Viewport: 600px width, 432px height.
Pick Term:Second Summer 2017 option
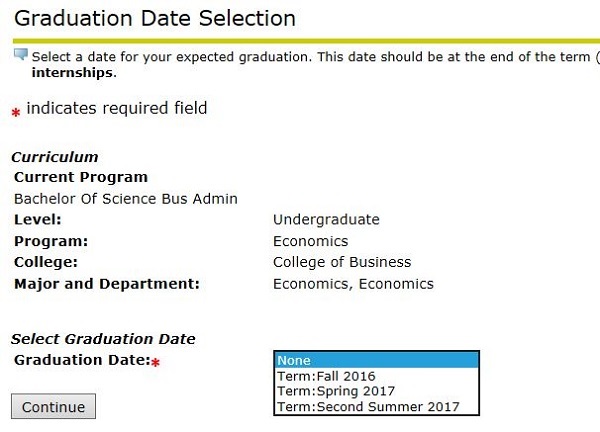tap(377, 406)
